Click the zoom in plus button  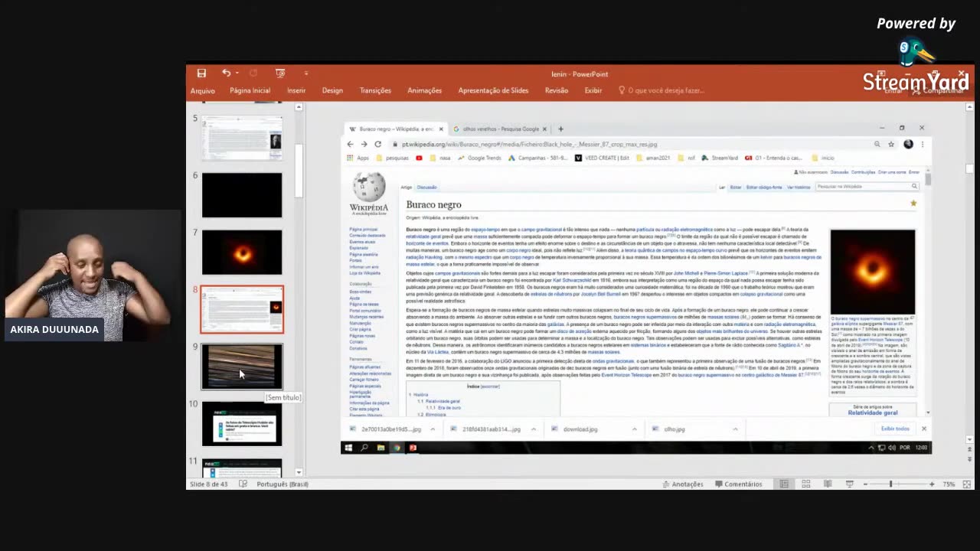[932, 484]
